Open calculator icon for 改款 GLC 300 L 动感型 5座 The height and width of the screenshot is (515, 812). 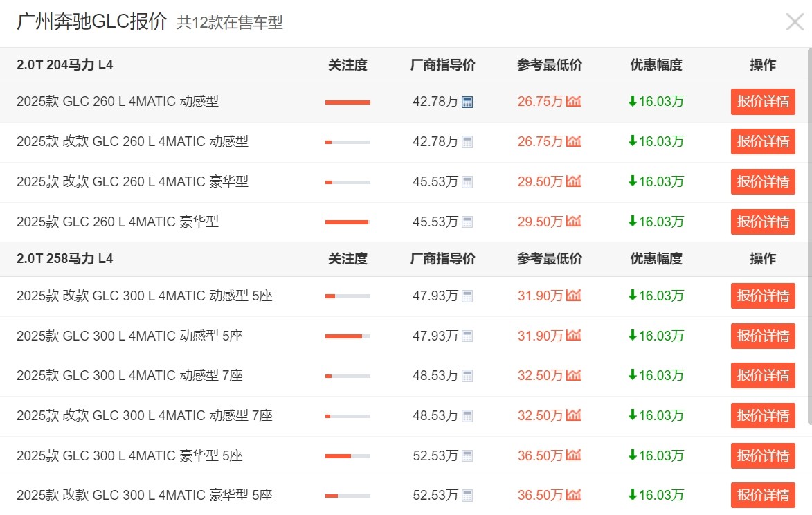(467, 296)
